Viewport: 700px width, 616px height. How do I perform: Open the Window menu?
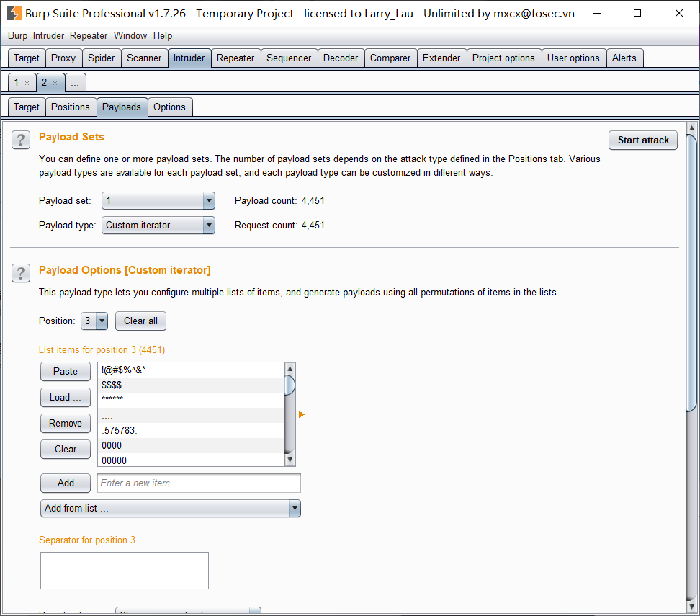click(130, 36)
